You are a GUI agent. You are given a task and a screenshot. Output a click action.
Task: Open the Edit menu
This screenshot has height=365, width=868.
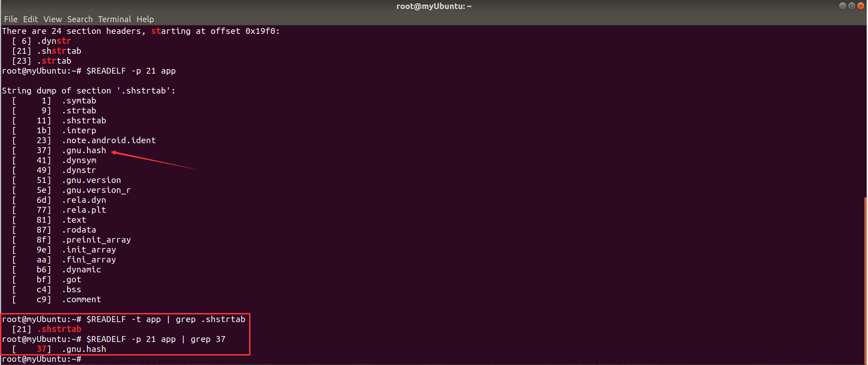pos(30,19)
